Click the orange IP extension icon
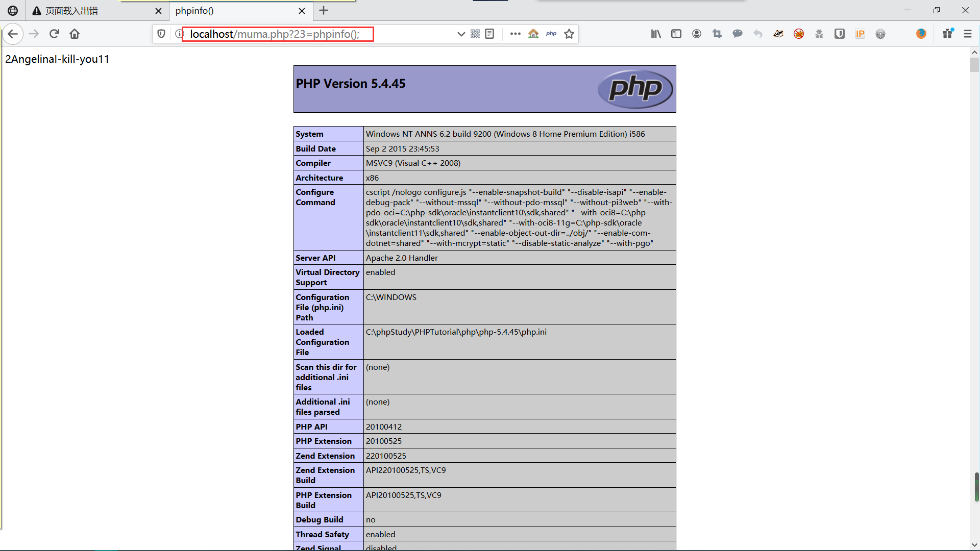980x551 pixels. pos(860,34)
